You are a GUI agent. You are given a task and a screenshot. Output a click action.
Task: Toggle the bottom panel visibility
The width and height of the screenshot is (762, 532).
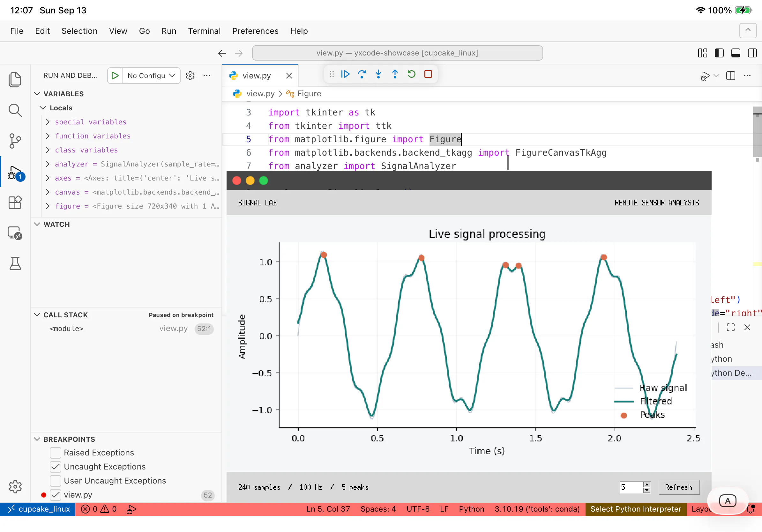pos(736,53)
